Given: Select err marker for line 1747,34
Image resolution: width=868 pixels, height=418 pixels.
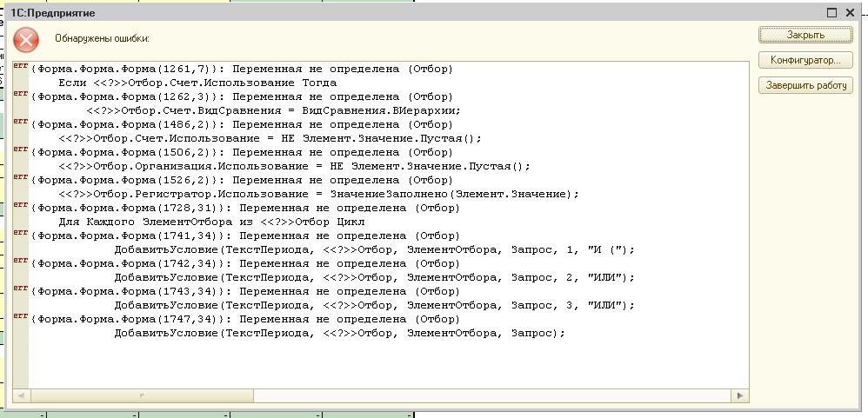Looking at the screenshot, I should click(x=21, y=316).
